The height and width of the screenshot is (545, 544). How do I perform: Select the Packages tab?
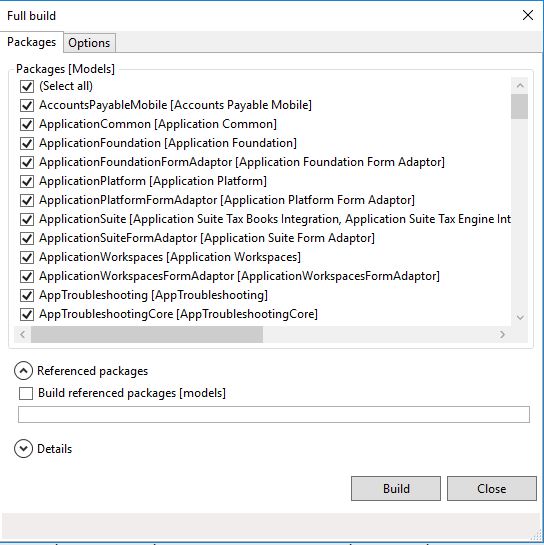click(x=32, y=42)
